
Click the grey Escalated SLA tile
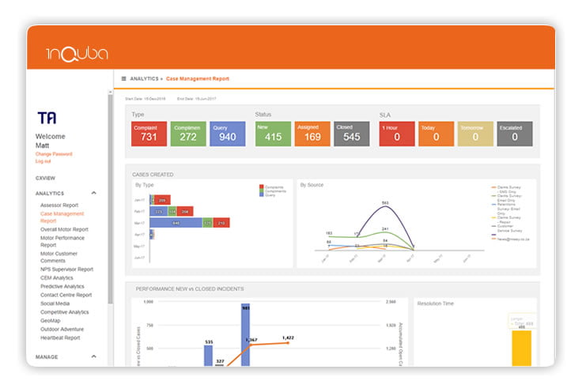(514, 134)
